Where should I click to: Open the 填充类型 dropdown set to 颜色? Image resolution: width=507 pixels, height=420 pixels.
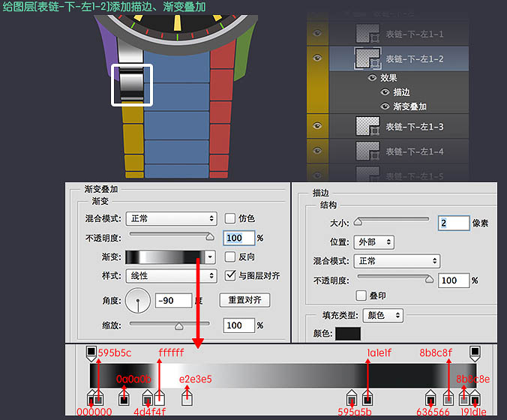(383, 315)
